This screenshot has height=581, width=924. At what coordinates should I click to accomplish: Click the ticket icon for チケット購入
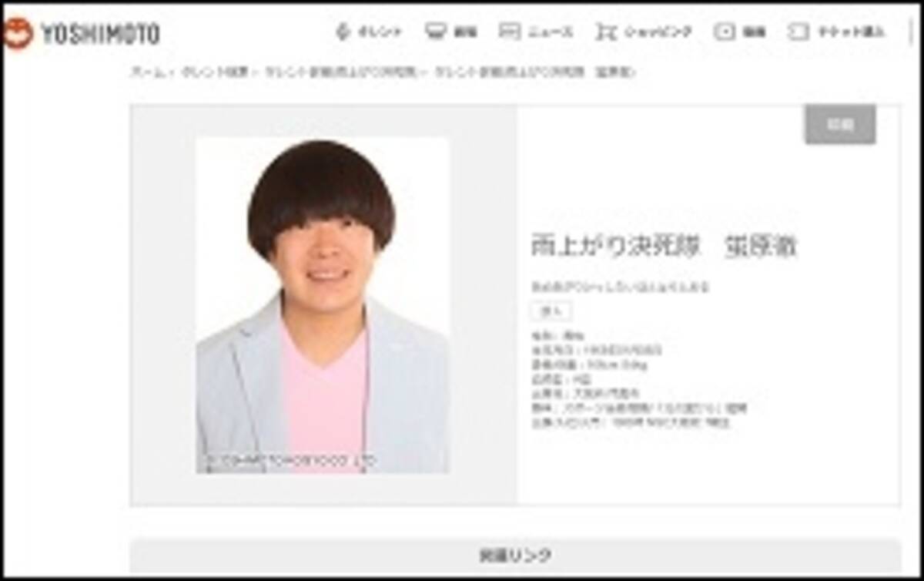798,32
